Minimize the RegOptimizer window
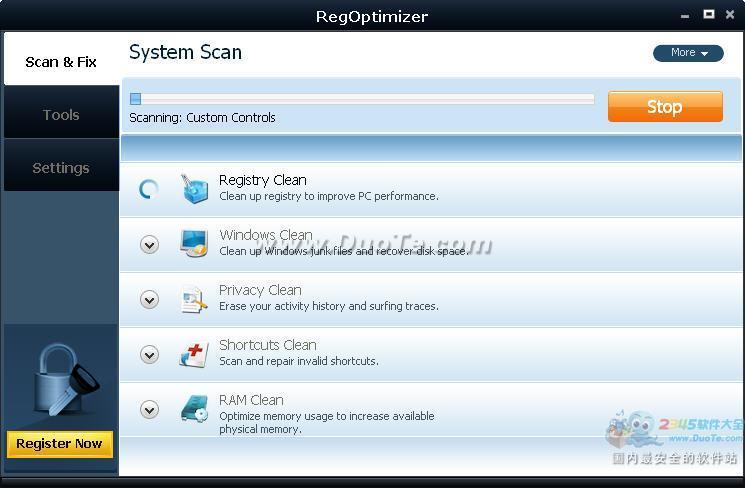This screenshot has height=488, width=745. pos(685,16)
